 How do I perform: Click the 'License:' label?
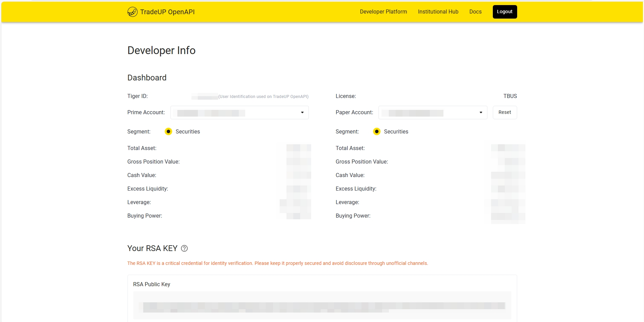click(346, 96)
